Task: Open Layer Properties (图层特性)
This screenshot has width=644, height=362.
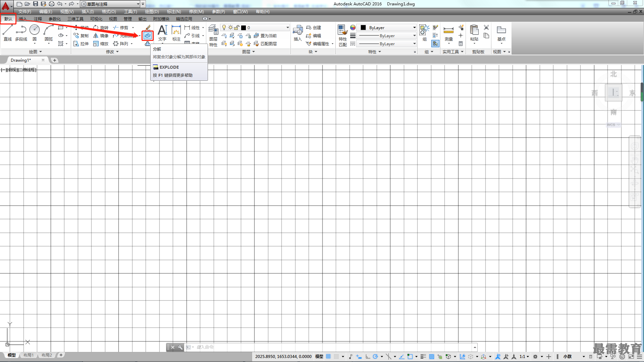Action: tap(213, 35)
